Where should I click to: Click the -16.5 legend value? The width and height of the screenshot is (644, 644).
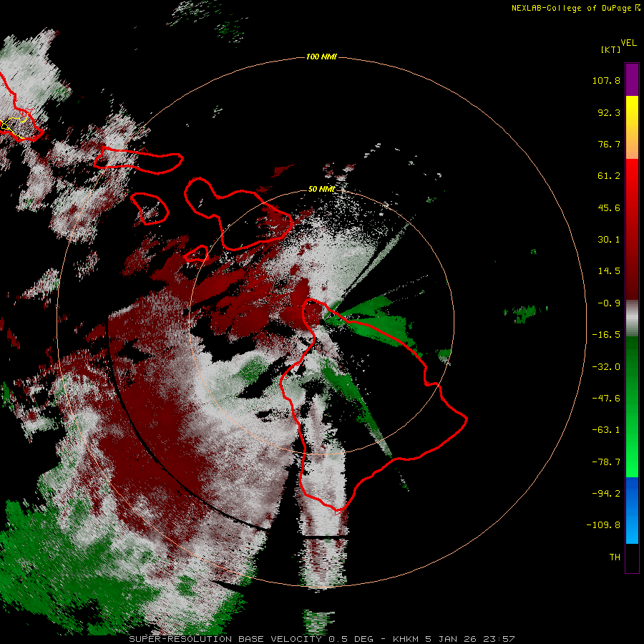pyautogui.click(x=606, y=335)
